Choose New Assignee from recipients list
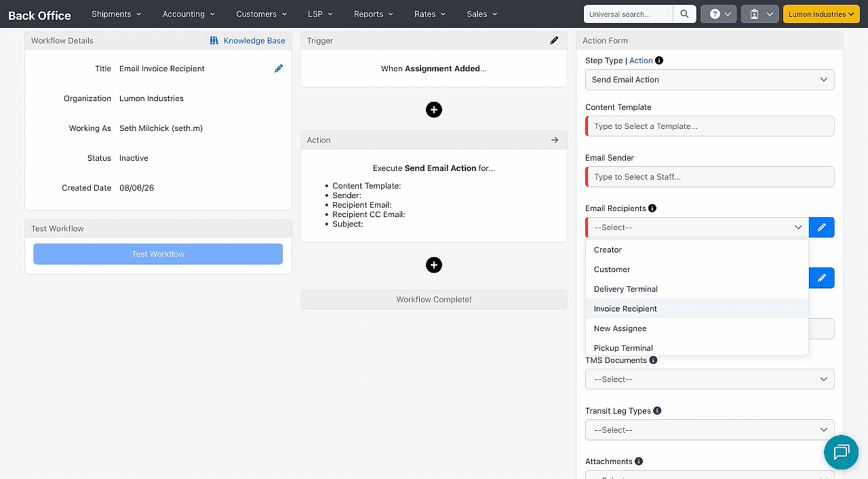The height and width of the screenshot is (479, 868). click(697, 328)
